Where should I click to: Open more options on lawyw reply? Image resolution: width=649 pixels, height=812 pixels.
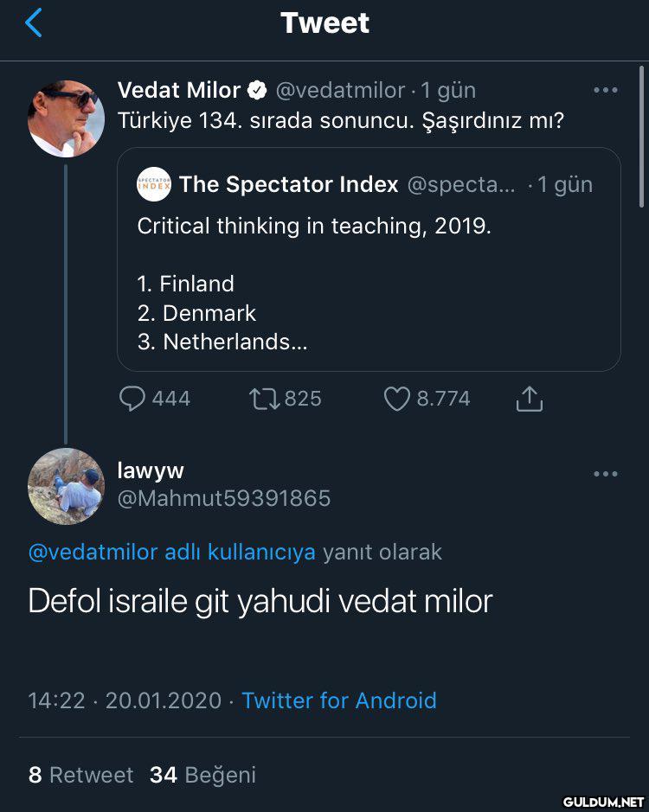point(605,474)
